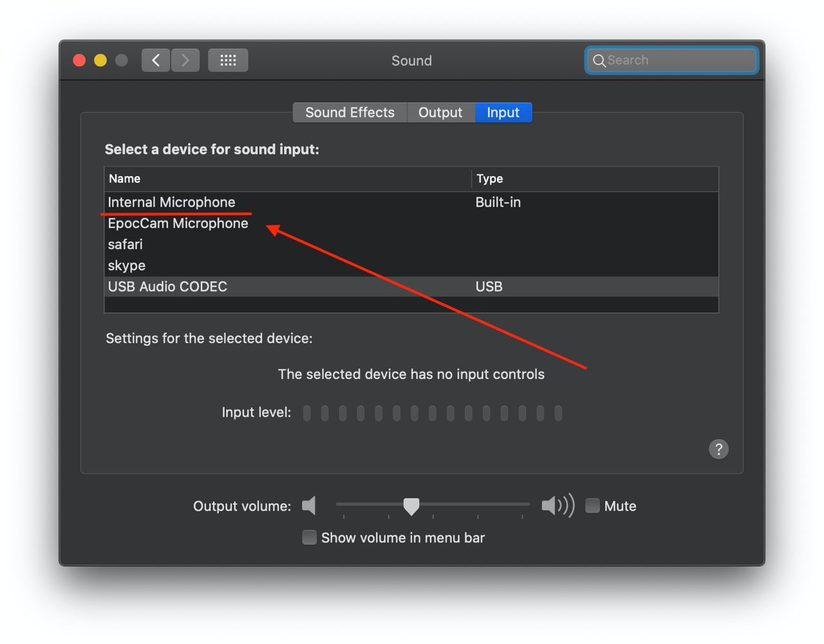This screenshot has width=824, height=644.
Task: Click the USB type cell
Action: point(489,286)
